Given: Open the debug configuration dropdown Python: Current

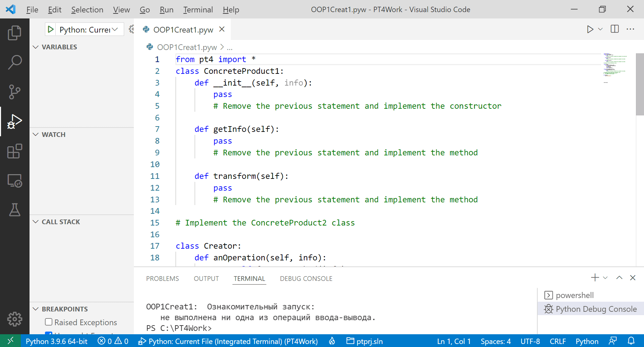Looking at the screenshot, I should point(89,30).
